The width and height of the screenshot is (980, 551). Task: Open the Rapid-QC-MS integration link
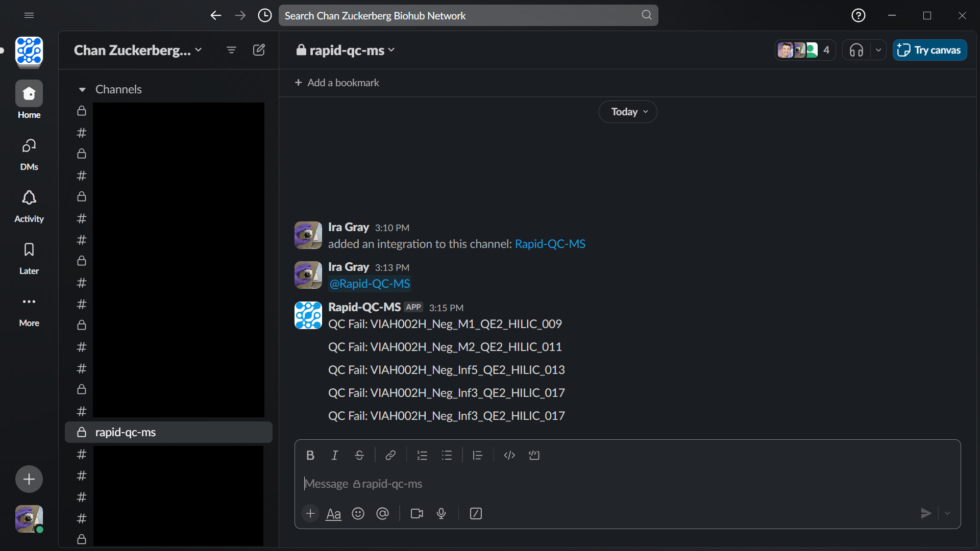point(550,244)
